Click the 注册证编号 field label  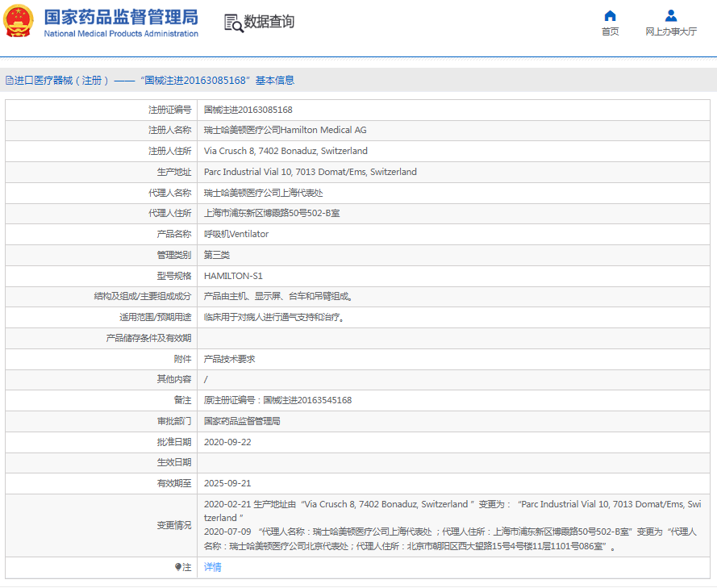[x=169, y=110]
